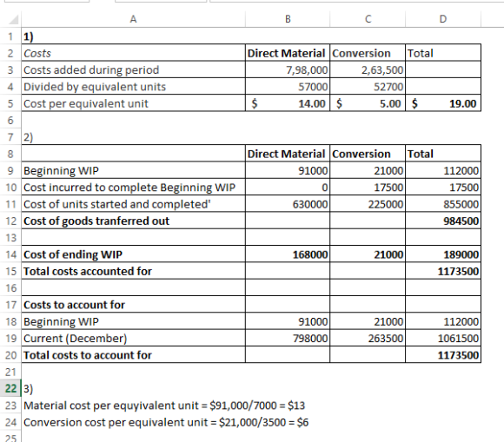The width and height of the screenshot is (504, 442).
Task: Select Current (December) conversion cell 263500
Action: (368, 339)
